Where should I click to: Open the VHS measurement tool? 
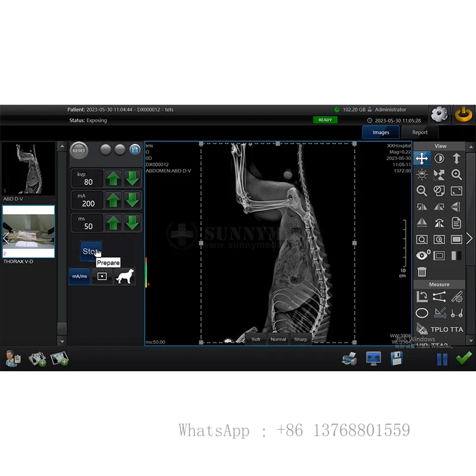pyautogui.click(x=422, y=329)
